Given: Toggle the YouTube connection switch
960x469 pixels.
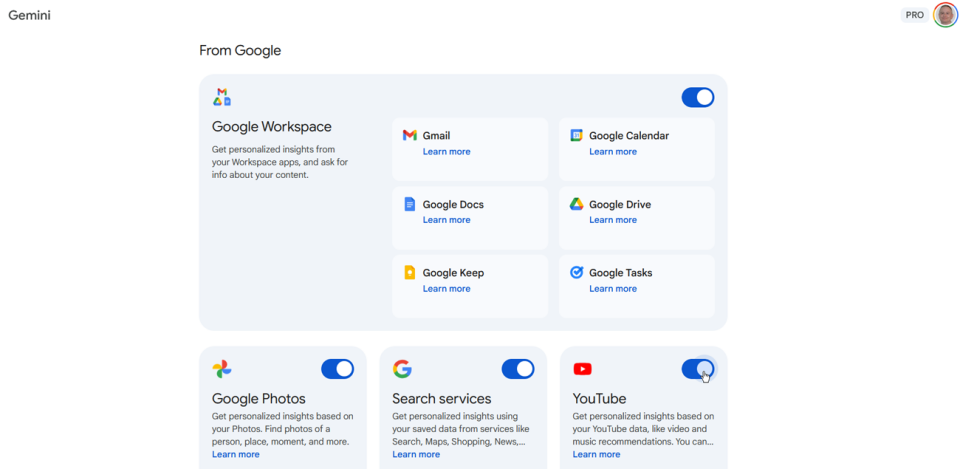Looking at the screenshot, I should pos(698,369).
